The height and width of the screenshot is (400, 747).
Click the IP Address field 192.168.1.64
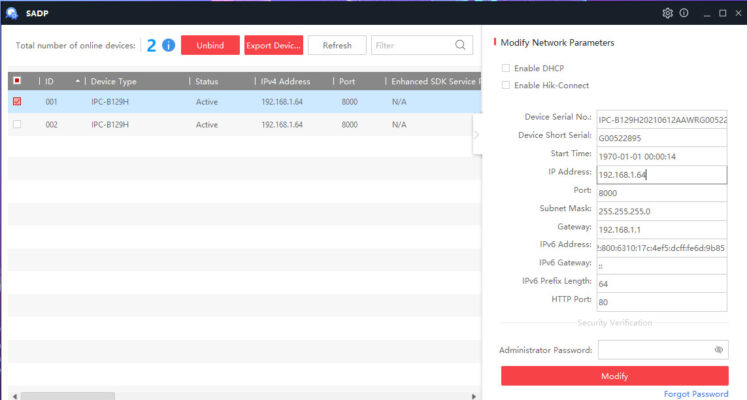pos(662,175)
